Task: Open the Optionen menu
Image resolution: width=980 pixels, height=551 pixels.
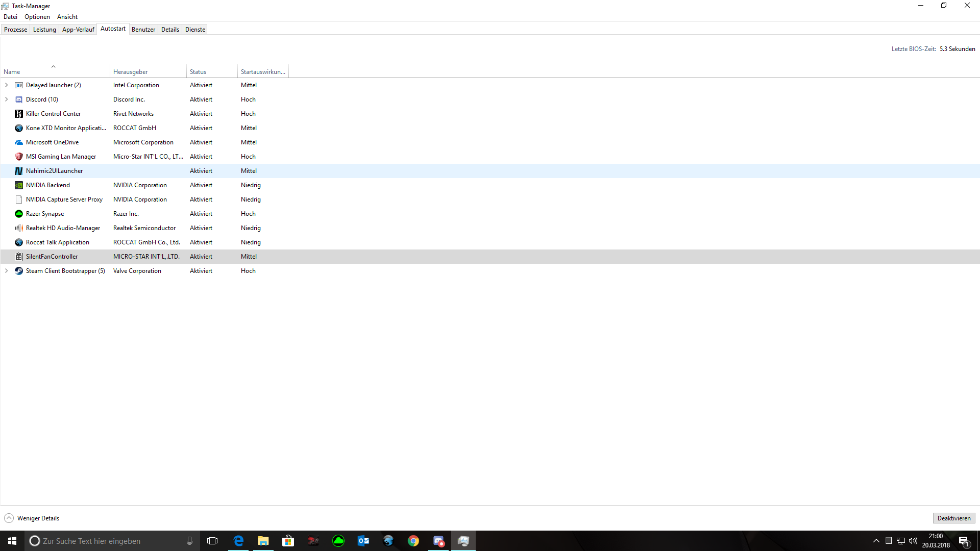Action: [37, 17]
